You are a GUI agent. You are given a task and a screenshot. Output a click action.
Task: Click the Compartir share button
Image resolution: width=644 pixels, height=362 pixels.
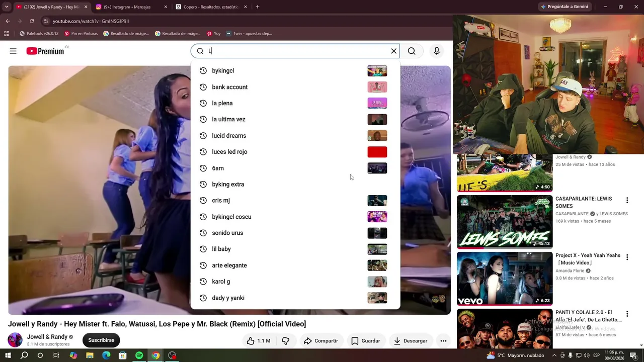(321, 341)
